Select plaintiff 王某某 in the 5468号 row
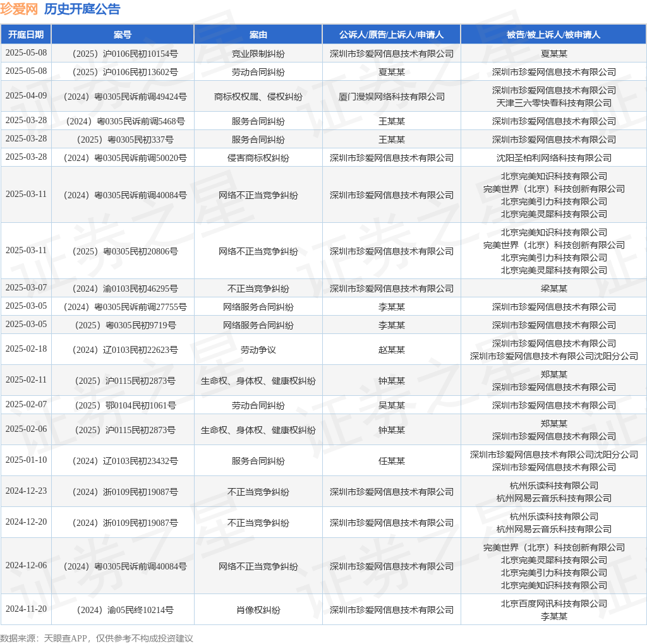Screen dimensions: 647x644 [392, 121]
